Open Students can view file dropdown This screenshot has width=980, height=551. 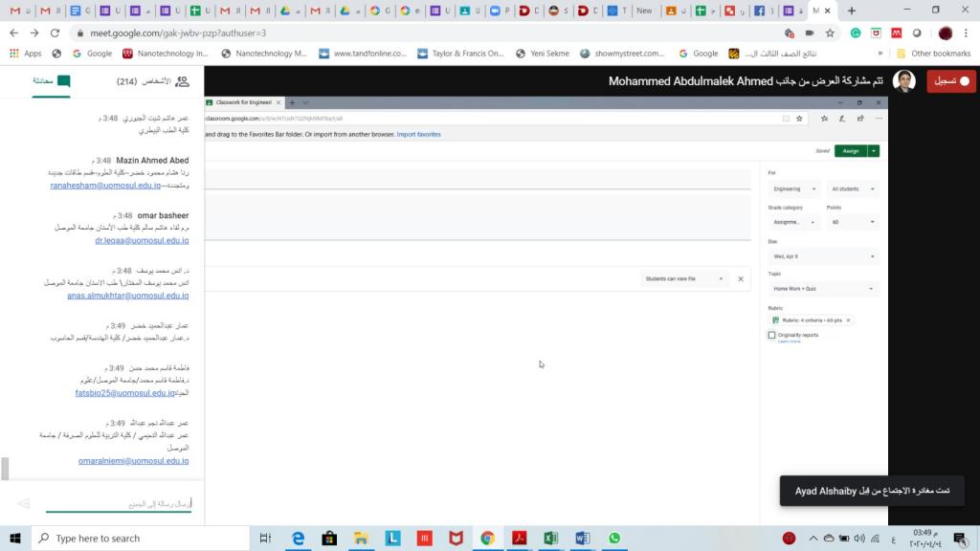tap(684, 278)
